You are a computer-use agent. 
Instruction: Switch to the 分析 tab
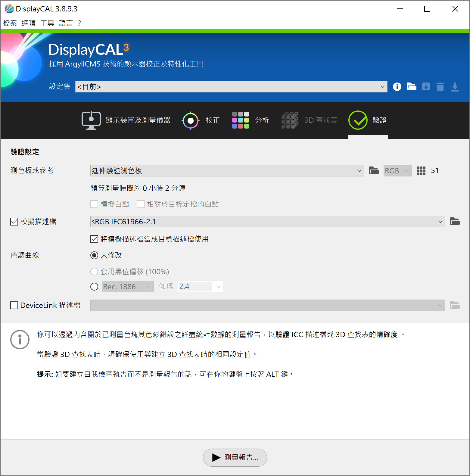point(251,120)
